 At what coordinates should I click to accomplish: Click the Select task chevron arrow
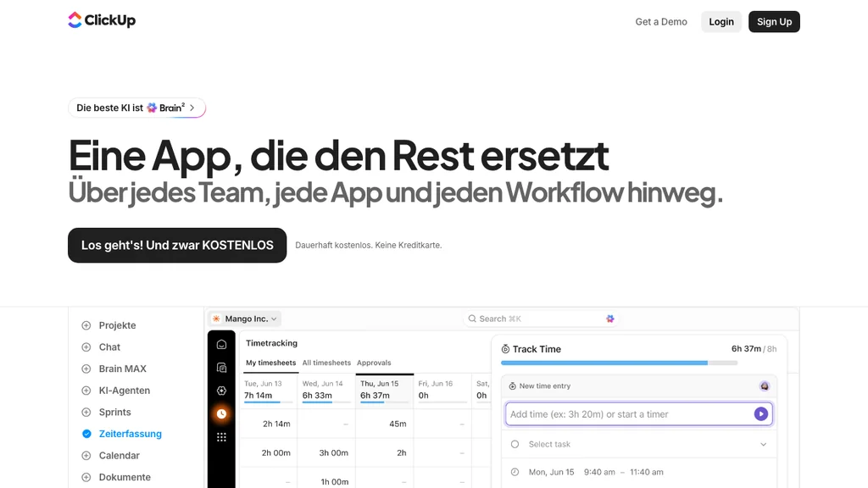[x=764, y=444]
